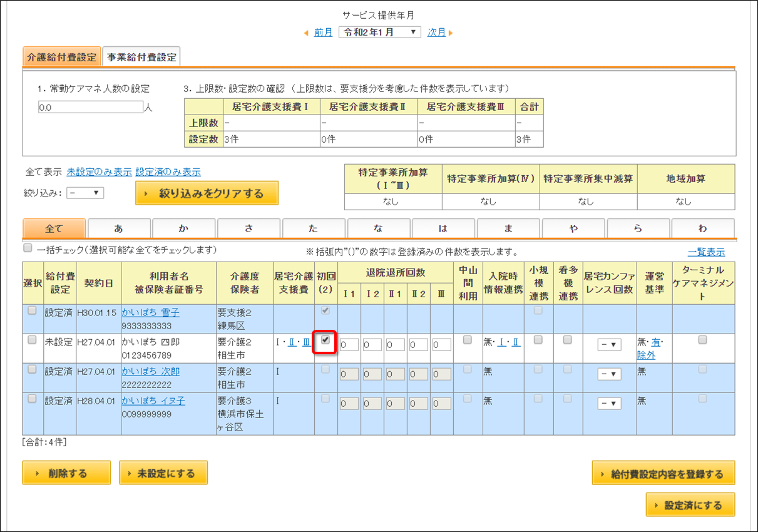Open the 絞り込み filter dropdown
Screen dimensions: 758x532
85,193
